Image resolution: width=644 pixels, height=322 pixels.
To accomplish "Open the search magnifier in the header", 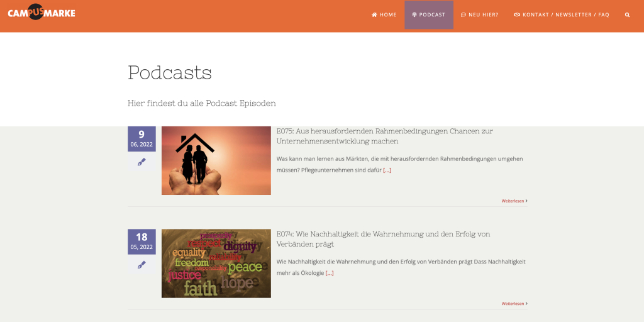I will 627,14.
